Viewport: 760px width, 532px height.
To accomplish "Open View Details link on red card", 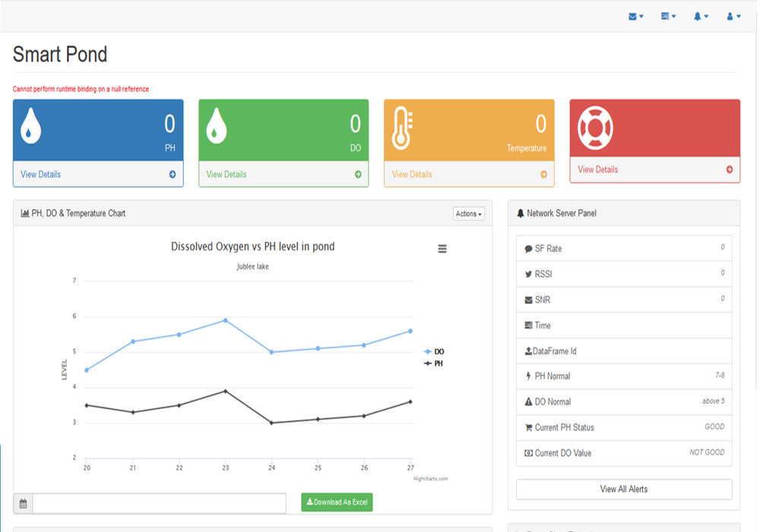I will click(598, 169).
